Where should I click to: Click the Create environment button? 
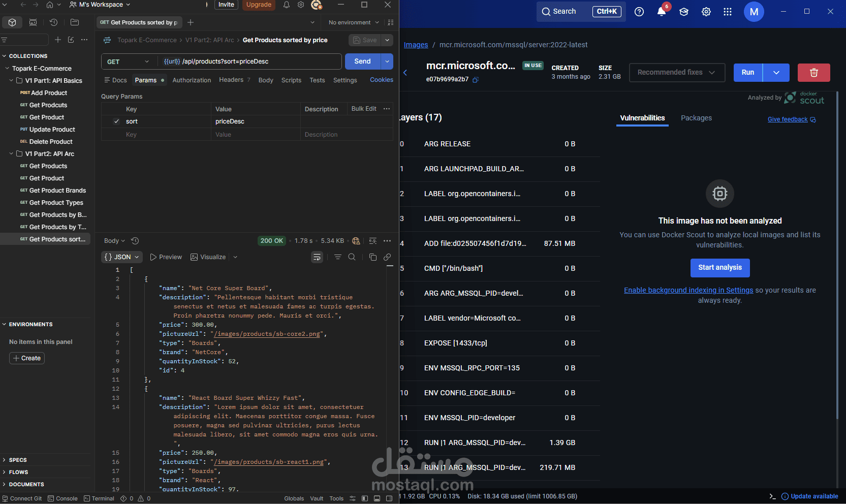(x=27, y=358)
